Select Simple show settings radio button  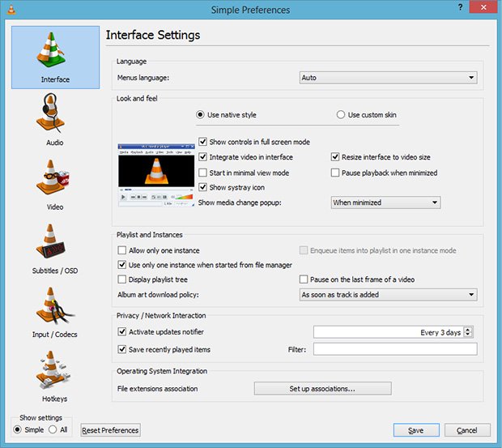[17, 429]
